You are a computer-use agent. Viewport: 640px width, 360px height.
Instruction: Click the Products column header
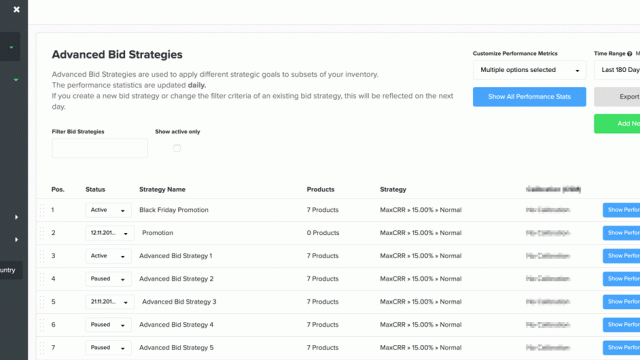320,189
